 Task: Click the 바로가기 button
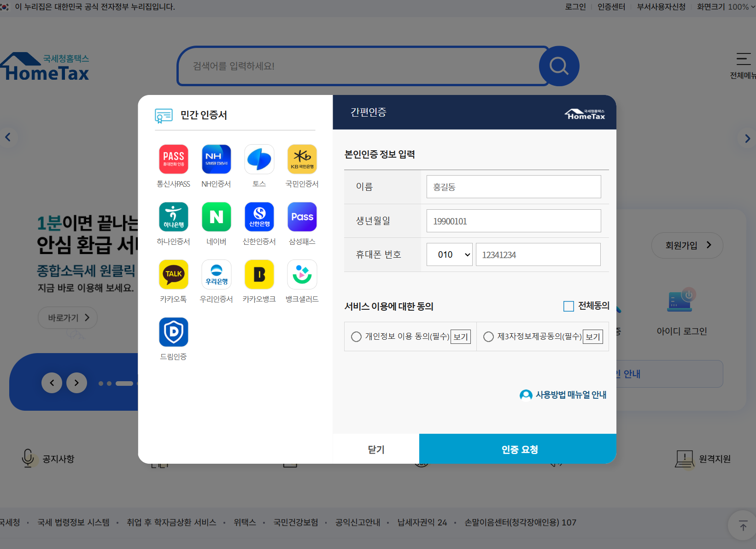tap(67, 318)
